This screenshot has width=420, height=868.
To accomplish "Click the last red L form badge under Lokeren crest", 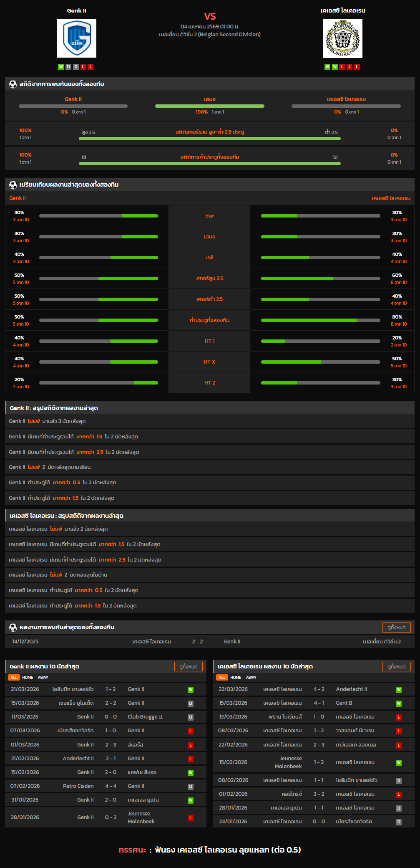I will (357, 67).
